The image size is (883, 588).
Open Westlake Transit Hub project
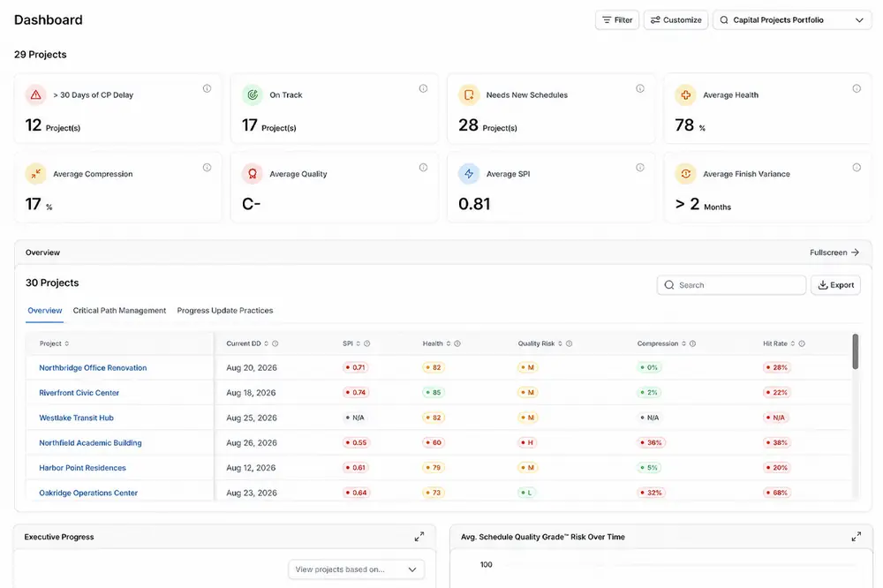pyautogui.click(x=76, y=418)
